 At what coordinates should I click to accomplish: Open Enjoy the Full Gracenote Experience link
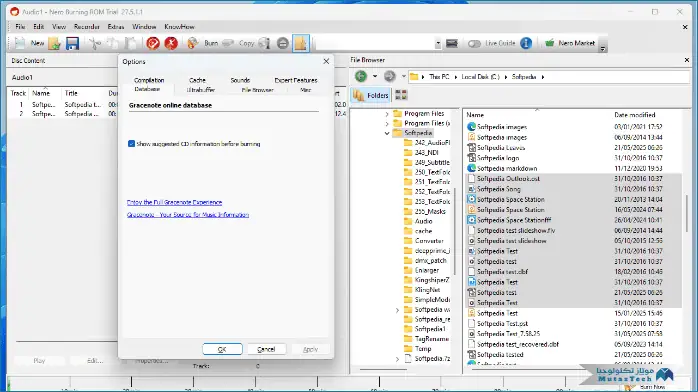point(174,202)
